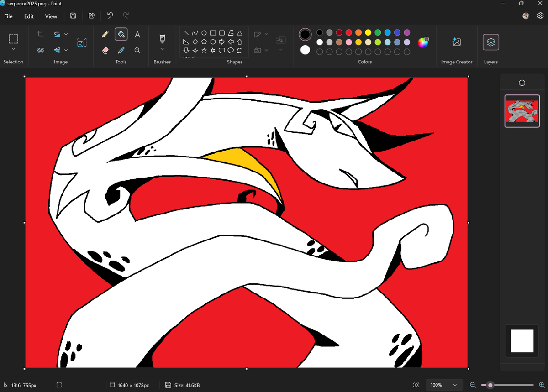
Task: Choose the Right arrow shape
Action: pyautogui.click(x=221, y=42)
